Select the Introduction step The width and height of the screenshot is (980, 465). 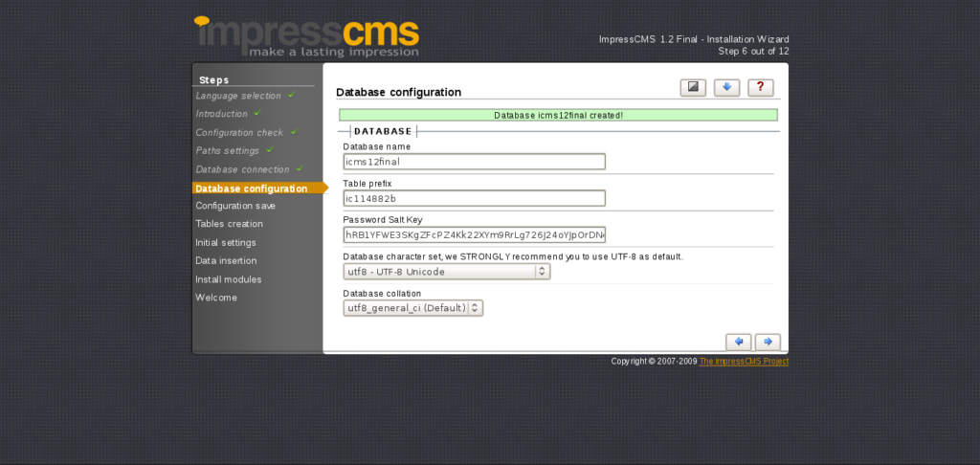point(221,114)
